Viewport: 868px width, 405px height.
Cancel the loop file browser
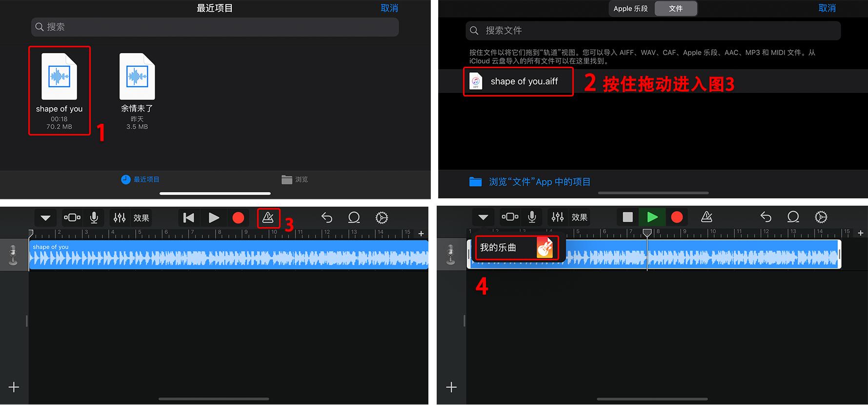tap(827, 8)
